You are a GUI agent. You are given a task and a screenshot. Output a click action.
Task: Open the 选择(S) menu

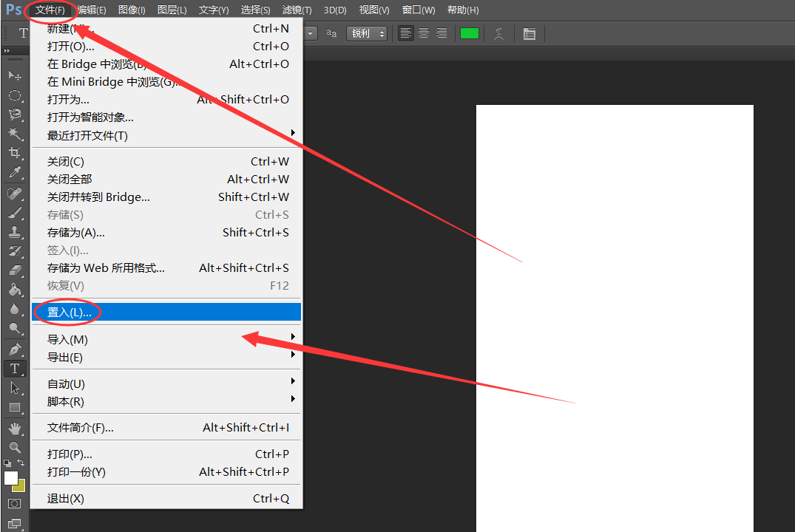(x=255, y=10)
